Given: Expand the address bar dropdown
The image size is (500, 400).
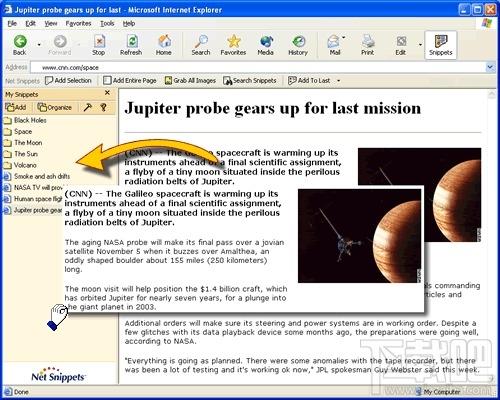Looking at the screenshot, I should coord(490,67).
